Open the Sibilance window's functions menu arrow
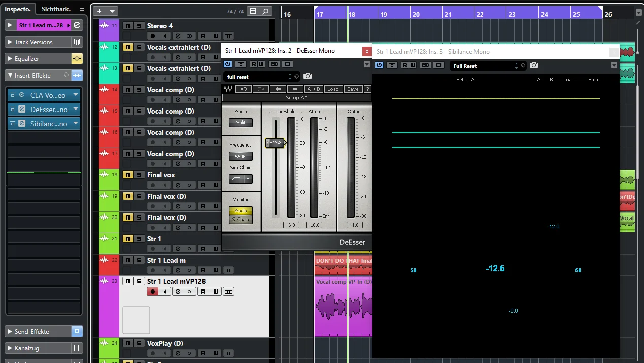 point(614,65)
